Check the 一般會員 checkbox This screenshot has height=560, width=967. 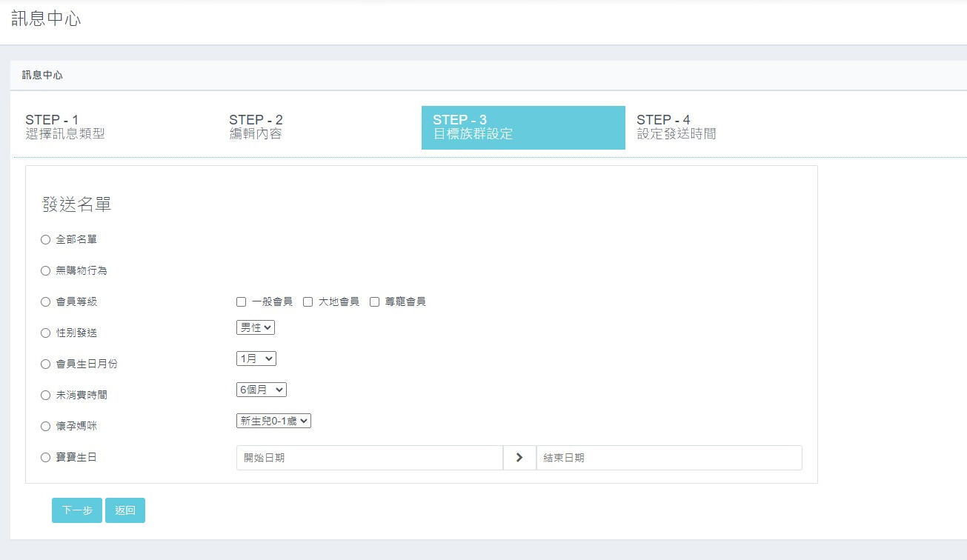[241, 301]
